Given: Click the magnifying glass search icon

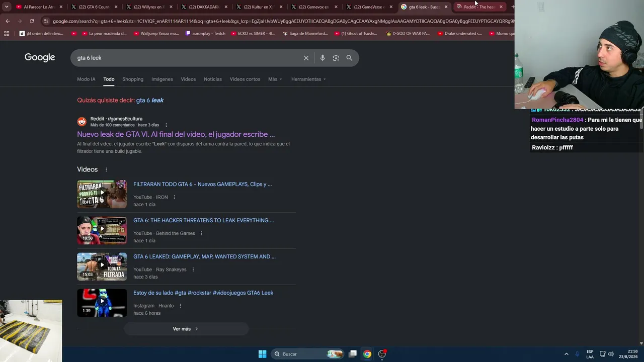Looking at the screenshot, I should click(349, 58).
